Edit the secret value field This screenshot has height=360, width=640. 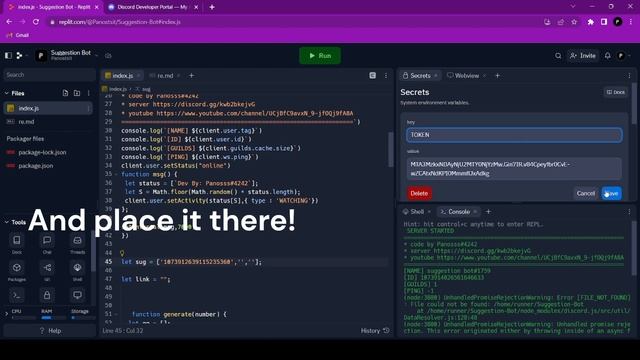coord(514,169)
